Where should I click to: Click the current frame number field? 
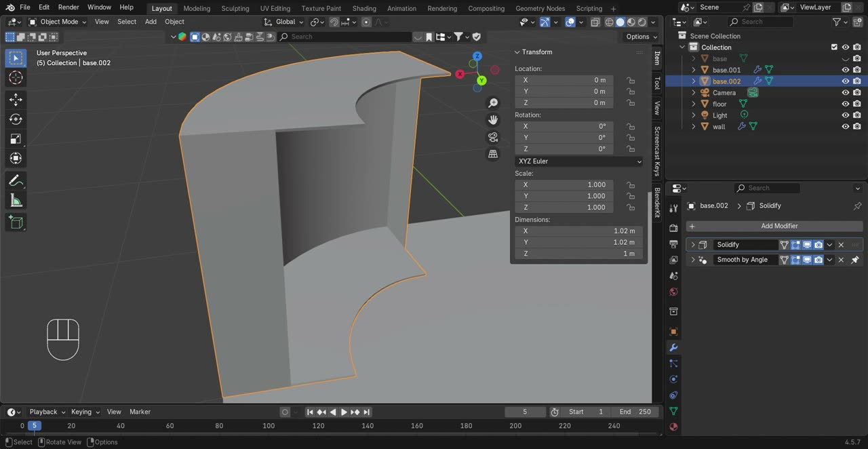(x=525, y=412)
